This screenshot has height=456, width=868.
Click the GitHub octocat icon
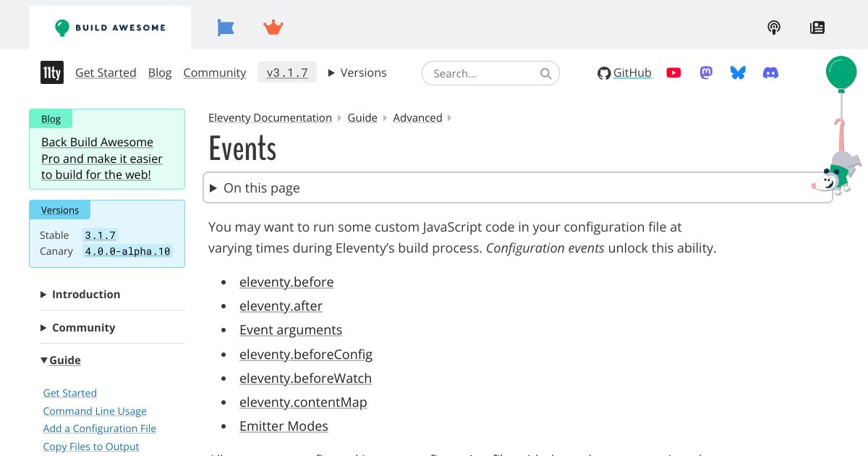point(604,73)
